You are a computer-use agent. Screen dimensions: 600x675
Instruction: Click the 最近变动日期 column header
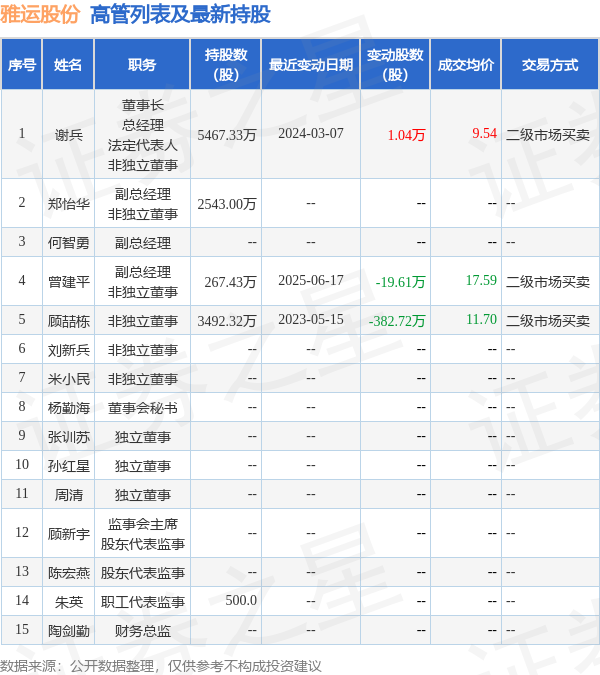(311, 65)
